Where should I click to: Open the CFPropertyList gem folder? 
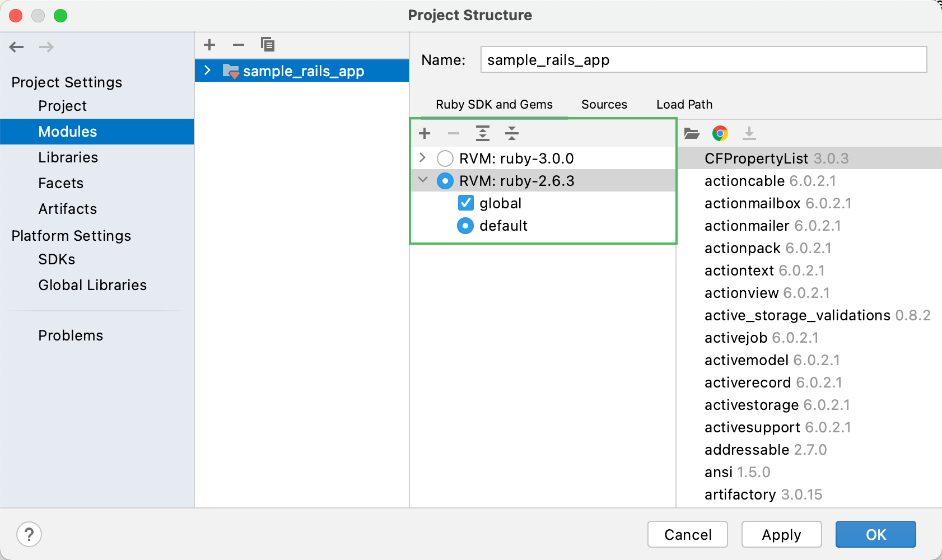[x=692, y=133]
